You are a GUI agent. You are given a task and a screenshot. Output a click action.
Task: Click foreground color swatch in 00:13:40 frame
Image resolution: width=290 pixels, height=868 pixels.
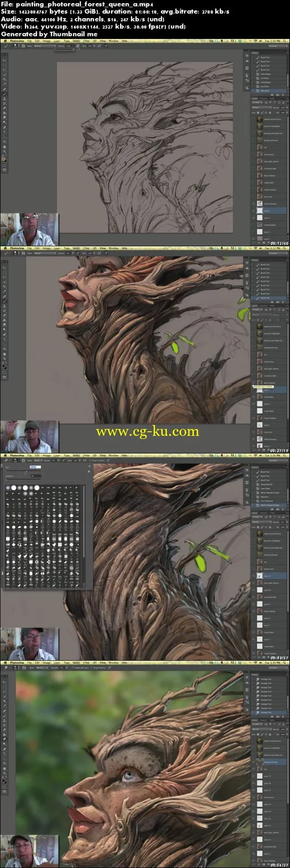(x=4, y=158)
